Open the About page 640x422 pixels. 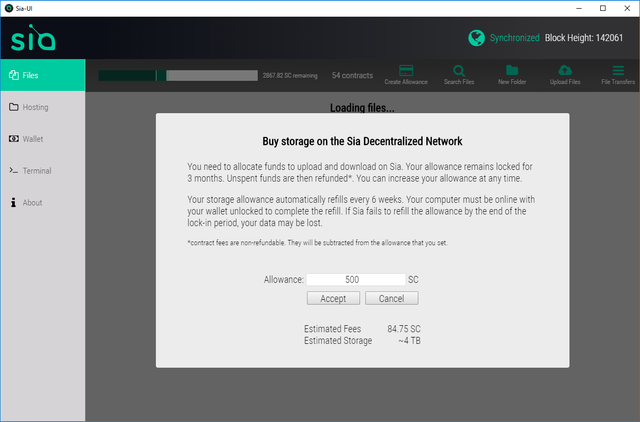(43, 202)
